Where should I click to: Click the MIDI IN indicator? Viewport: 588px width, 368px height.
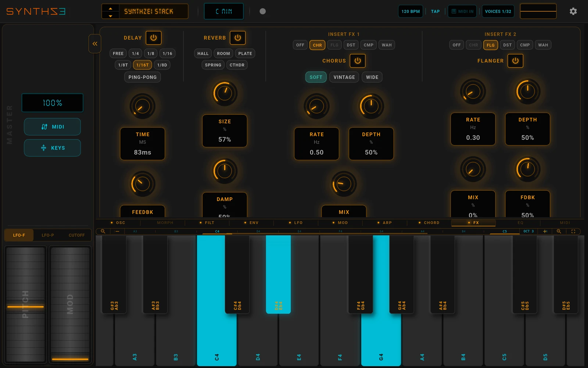coord(462,11)
